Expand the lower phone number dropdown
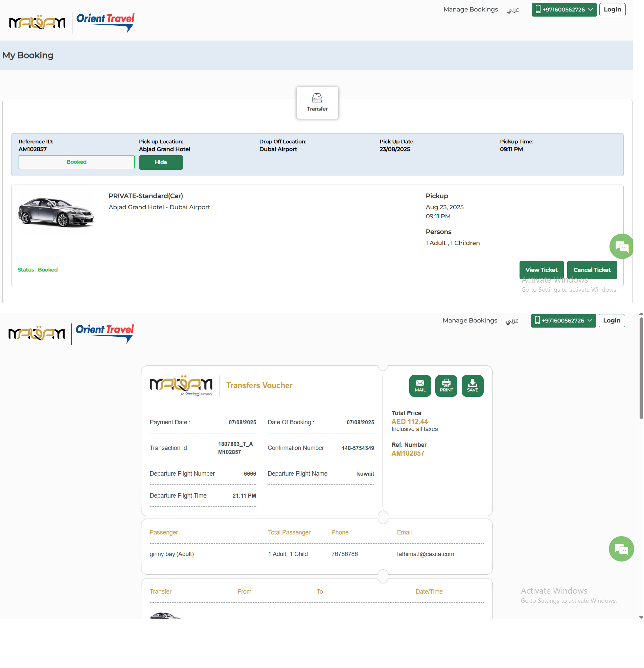The height and width of the screenshot is (668, 644). coord(563,320)
